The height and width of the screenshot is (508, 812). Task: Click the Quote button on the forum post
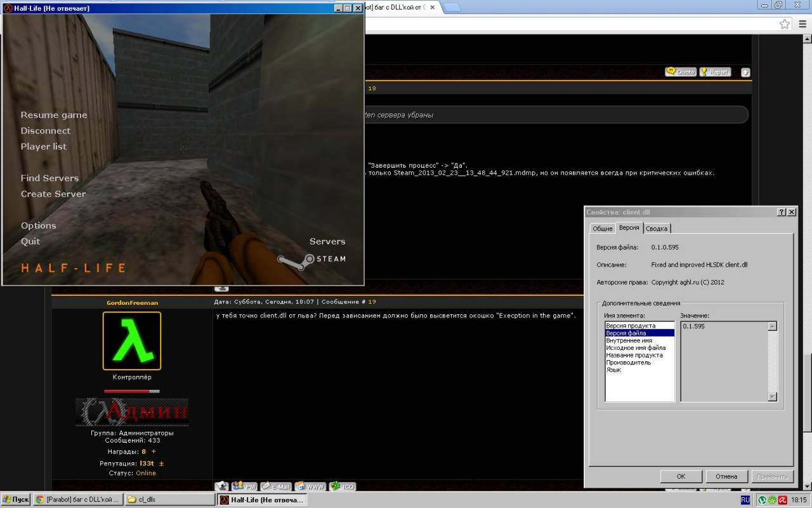681,72
